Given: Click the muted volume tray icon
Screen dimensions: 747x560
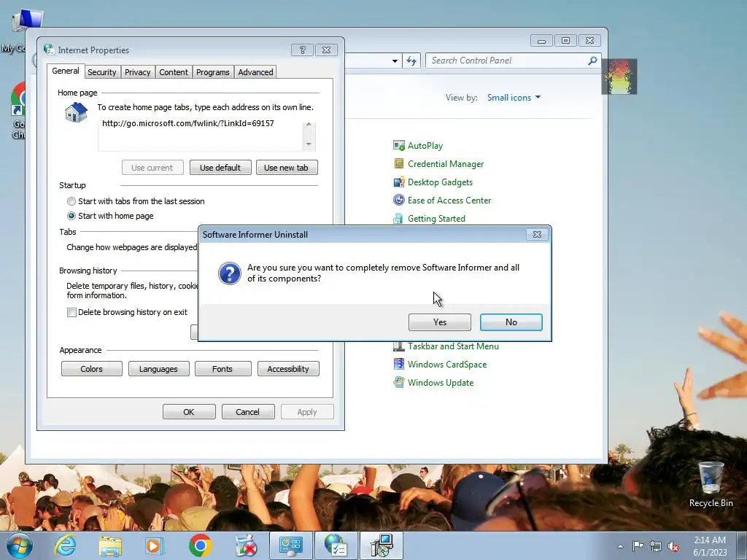Looking at the screenshot, I should pos(673,547).
